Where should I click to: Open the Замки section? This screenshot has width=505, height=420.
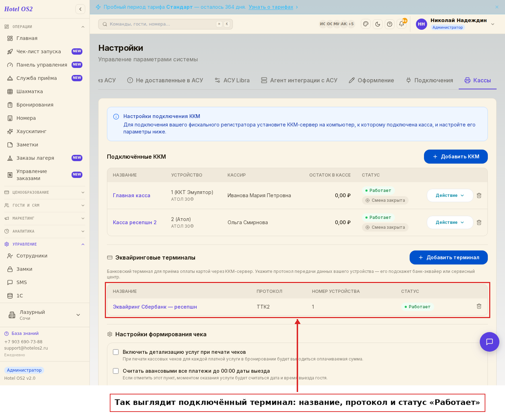pyautogui.click(x=45, y=269)
